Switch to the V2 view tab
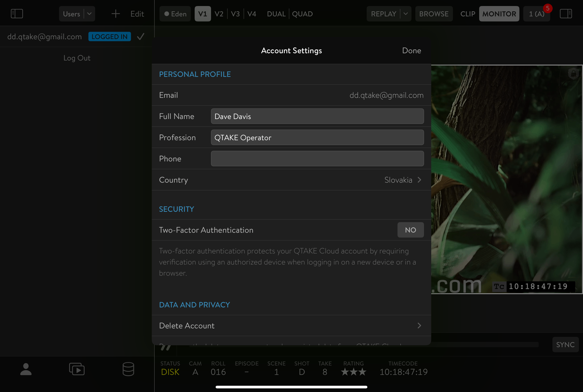This screenshot has height=392, width=583. coord(219,14)
